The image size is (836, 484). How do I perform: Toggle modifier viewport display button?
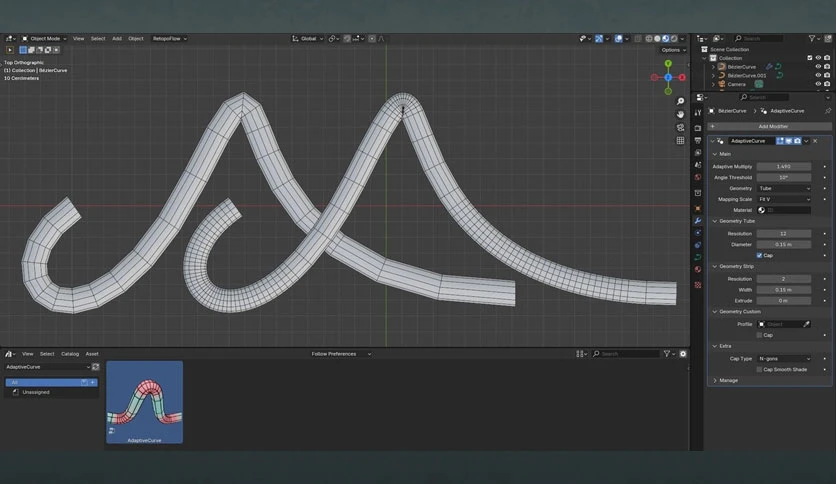pyautogui.click(x=789, y=141)
